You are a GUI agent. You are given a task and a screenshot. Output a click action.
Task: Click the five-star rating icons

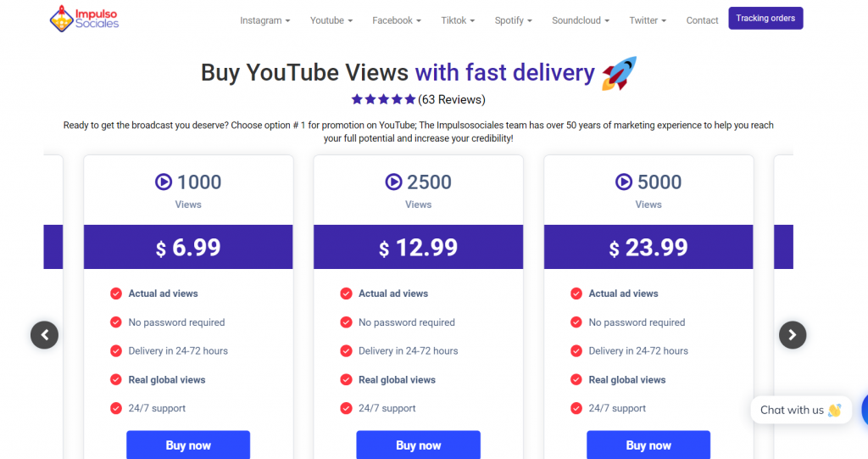(383, 99)
